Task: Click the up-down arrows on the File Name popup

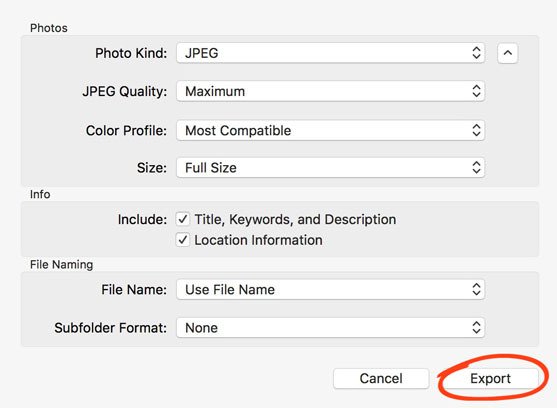Action: (x=476, y=289)
